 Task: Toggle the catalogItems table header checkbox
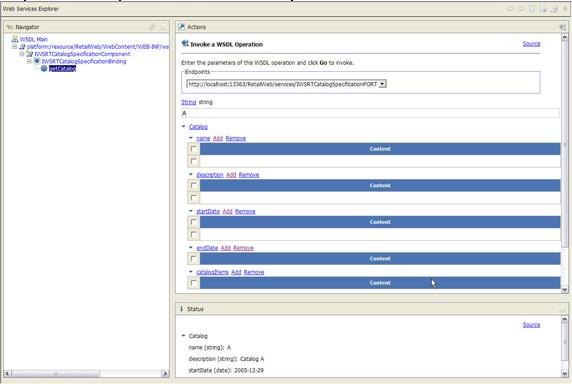[x=194, y=283]
